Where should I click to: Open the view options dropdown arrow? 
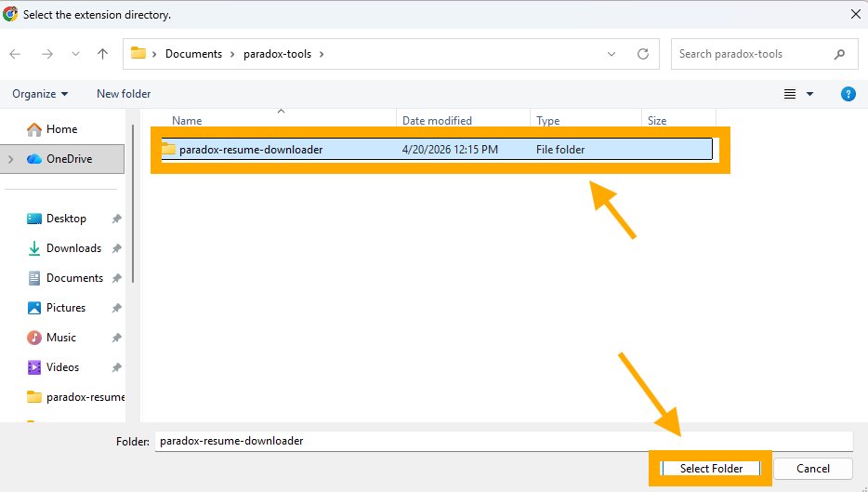tap(809, 94)
